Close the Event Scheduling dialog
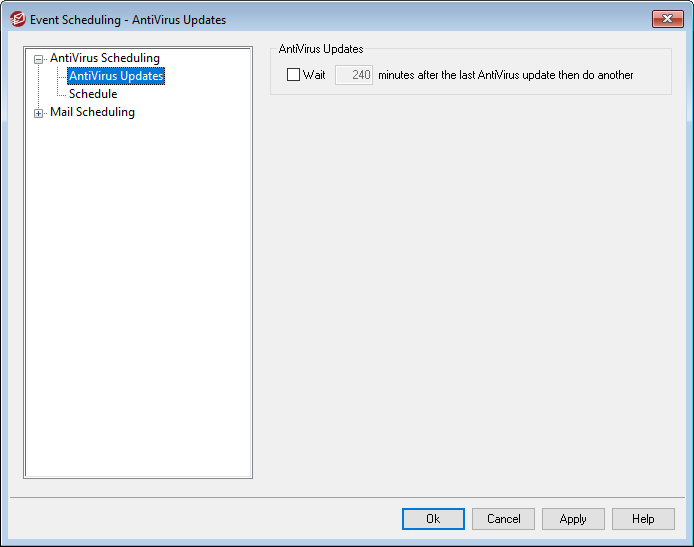Screen dimensions: 694x547 pos(667,19)
